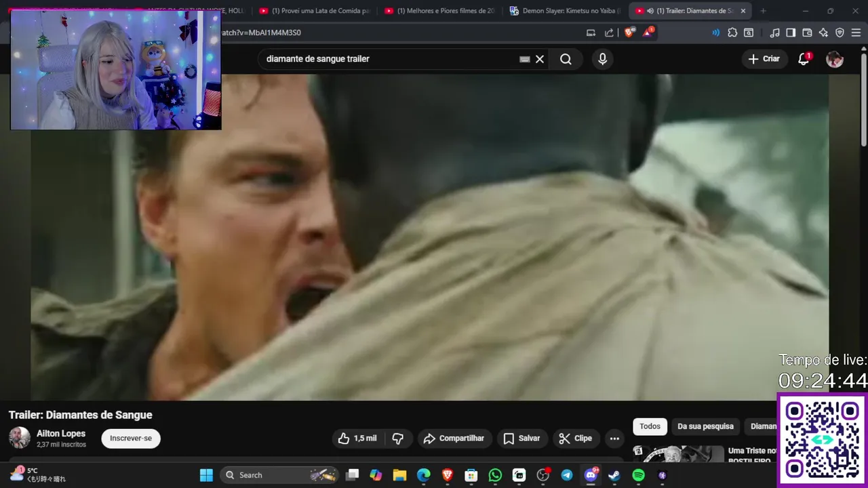Open a new browser tab with plus
This screenshot has height=488, width=868.
coord(763,11)
